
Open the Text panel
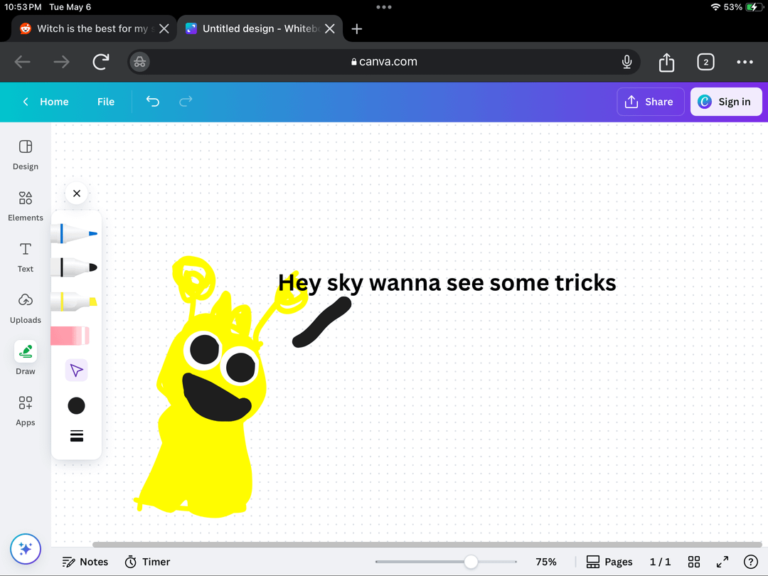click(x=25, y=257)
